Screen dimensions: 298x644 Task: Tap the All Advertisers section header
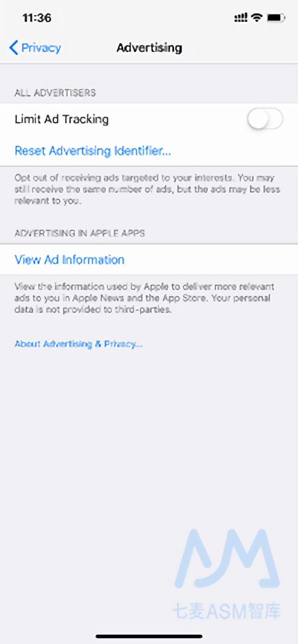(x=55, y=92)
